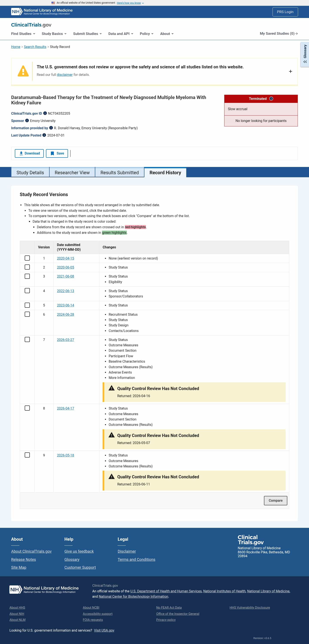This screenshot has height=644, width=309.
Task: Open the Policy dropdown menu
Action: pyautogui.click(x=147, y=33)
